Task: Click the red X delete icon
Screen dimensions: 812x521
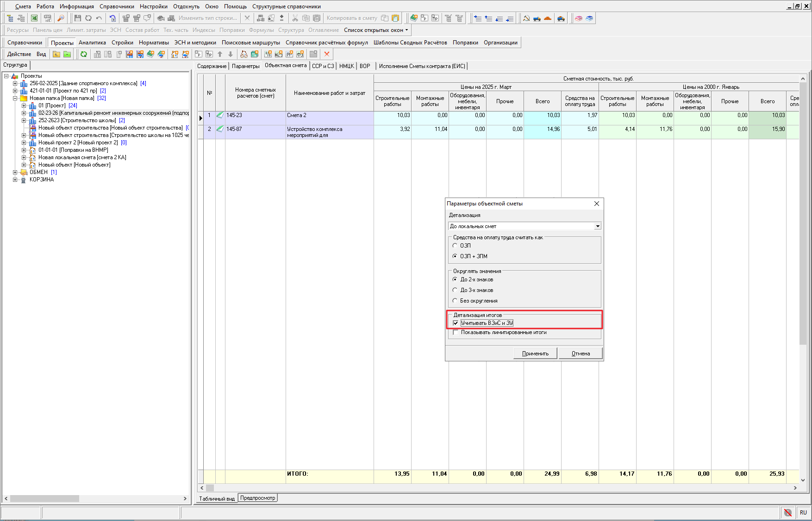Action: click(x=327, y=54)
